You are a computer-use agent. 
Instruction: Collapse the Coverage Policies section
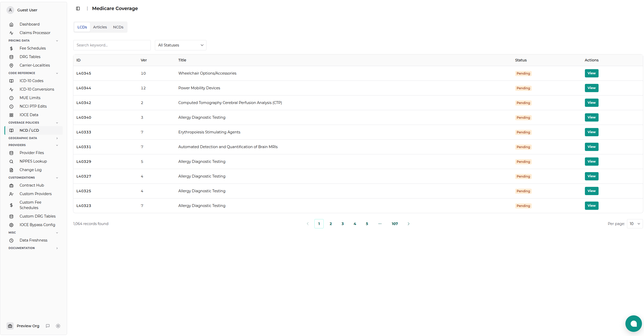(57, 123)
